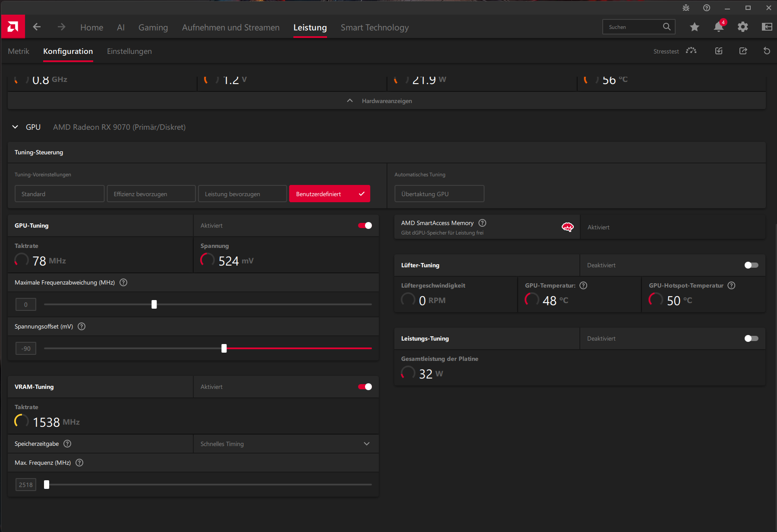Toggle the sidebar panel icon
The height and width of the screenshot is (532, 777).
pos(767,27)
